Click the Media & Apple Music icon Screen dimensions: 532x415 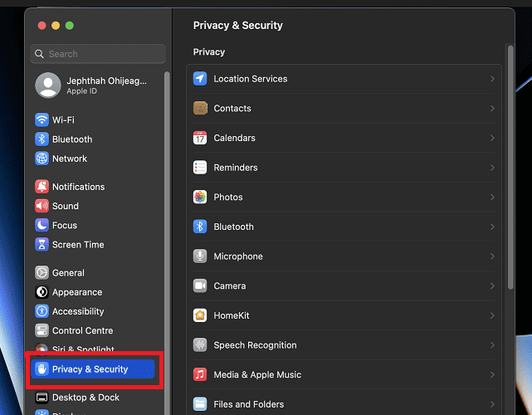point(200,375)
